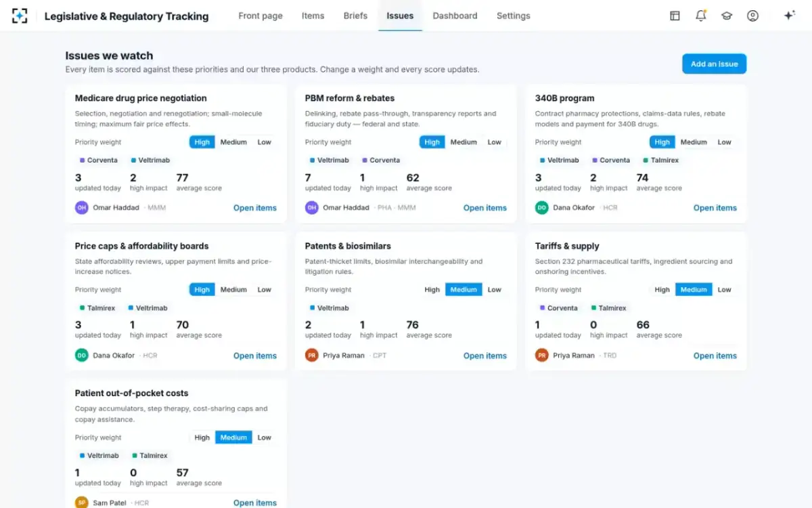Open items for Patents & biosimilars
This screenshot has width=812, height=508.
tap(485, 356)
